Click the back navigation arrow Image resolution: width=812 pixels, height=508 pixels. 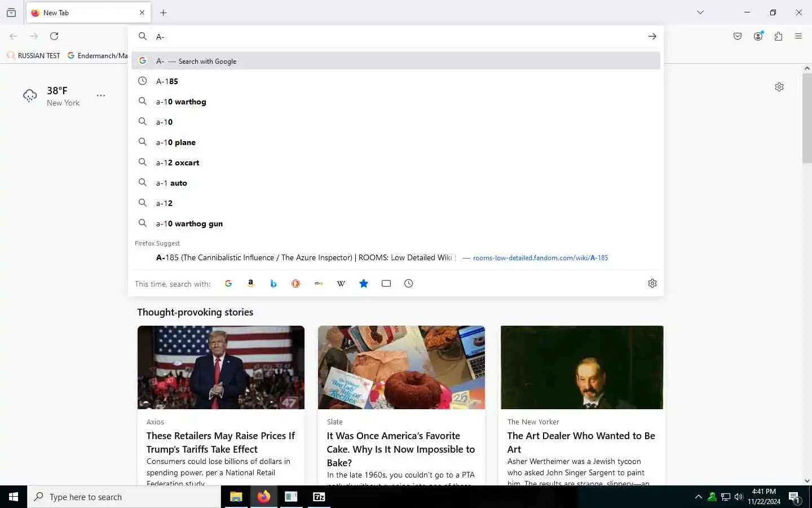pyautogui.click(x=14, y=36)
